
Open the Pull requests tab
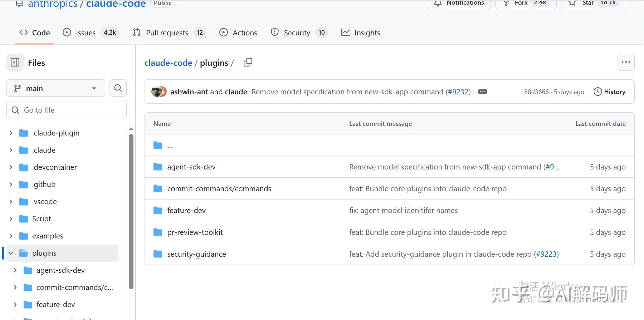pos(167,33)
